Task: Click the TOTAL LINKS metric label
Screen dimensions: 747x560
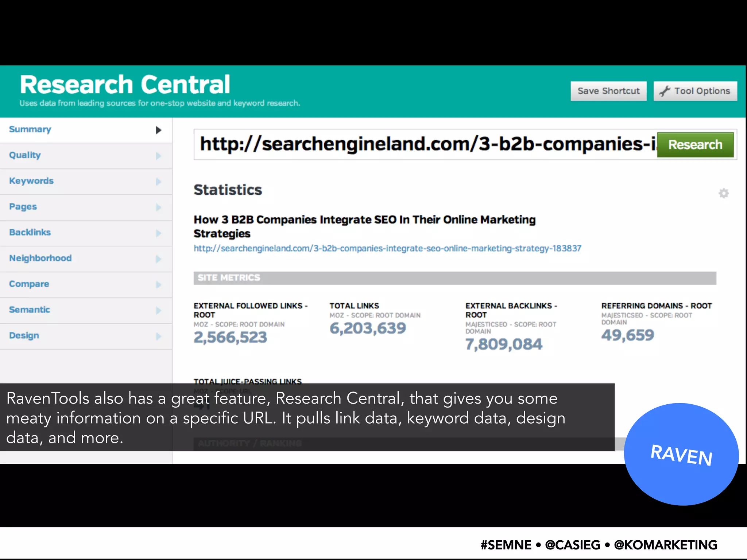Action: tap(354, 306)
